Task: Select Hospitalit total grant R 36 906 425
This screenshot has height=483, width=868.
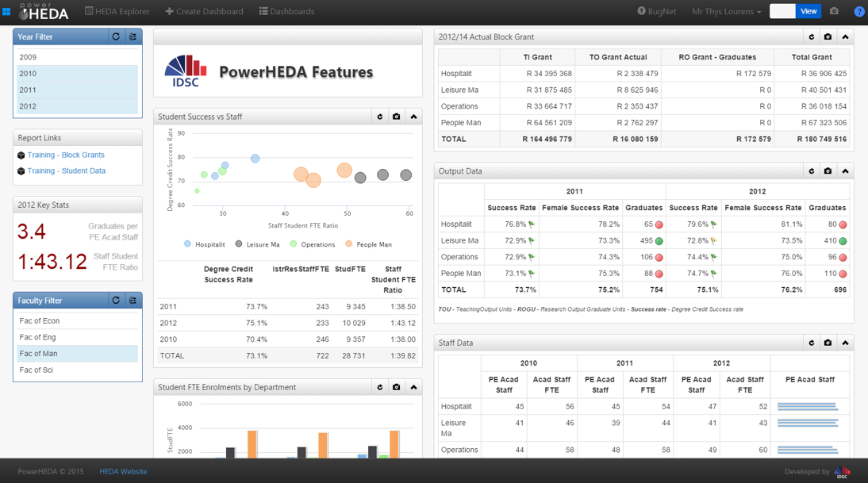Action: 824,74
